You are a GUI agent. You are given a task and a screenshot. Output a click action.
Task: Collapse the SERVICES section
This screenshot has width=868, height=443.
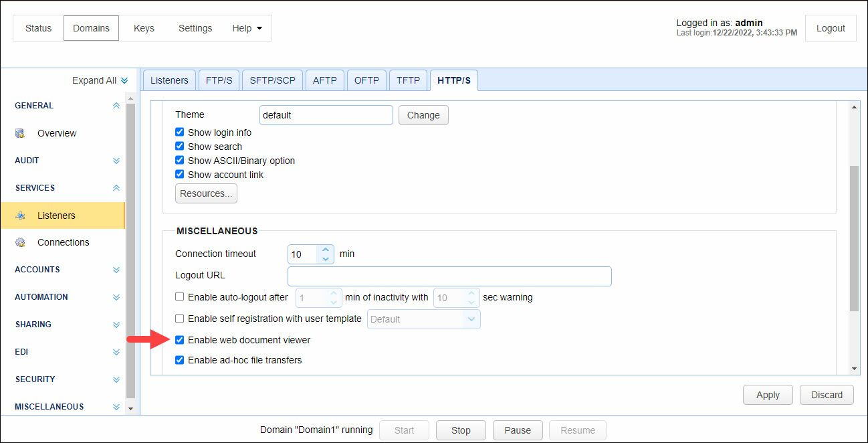tap(116, 187)
